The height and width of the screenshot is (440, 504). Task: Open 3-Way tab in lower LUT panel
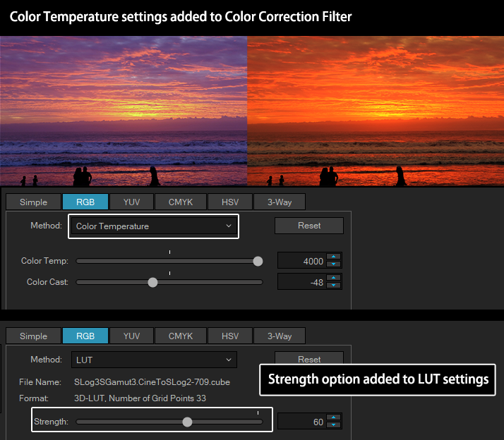pos(280,336)
